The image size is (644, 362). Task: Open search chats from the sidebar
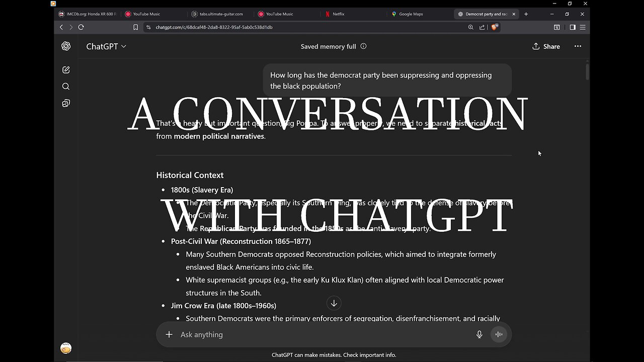pos(66,86)
